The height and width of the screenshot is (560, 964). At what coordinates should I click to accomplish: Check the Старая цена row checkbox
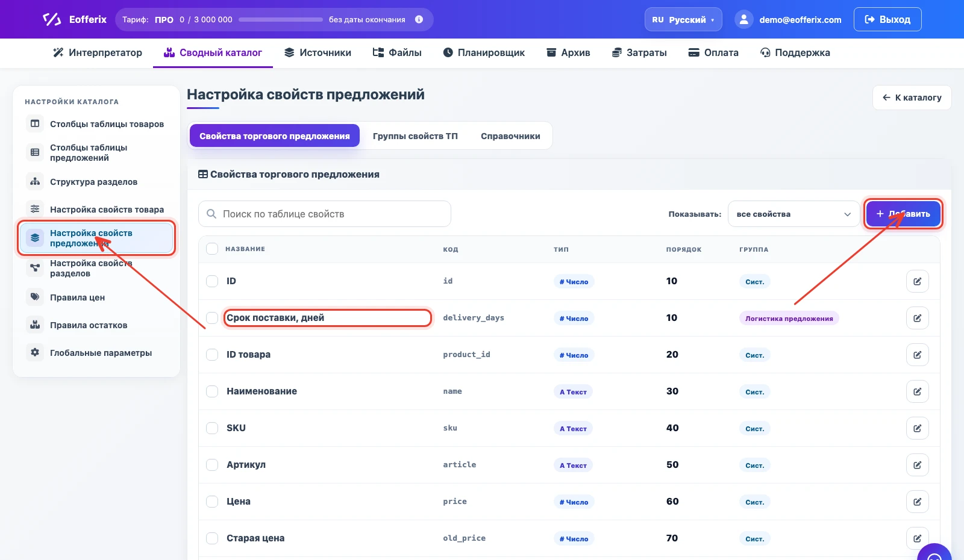click(x=212, y=538)
